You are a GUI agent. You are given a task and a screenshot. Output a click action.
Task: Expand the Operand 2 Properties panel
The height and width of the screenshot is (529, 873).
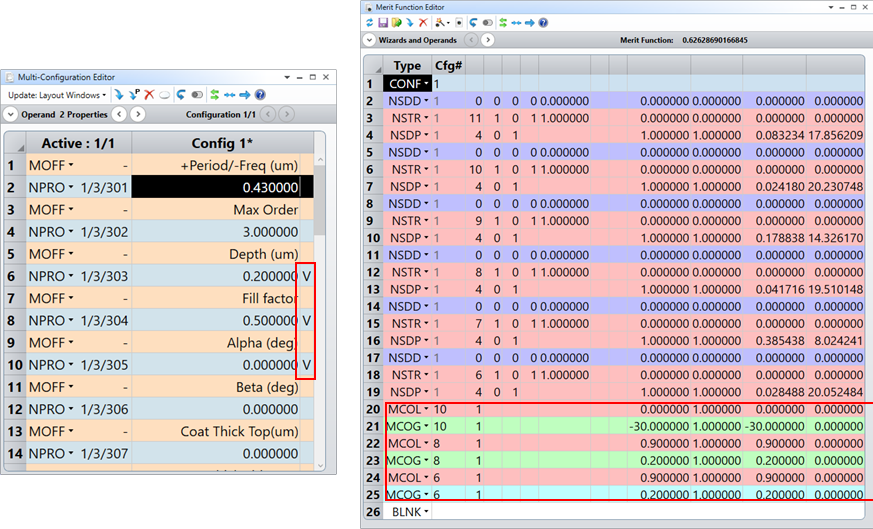click(x=11, y=114)
